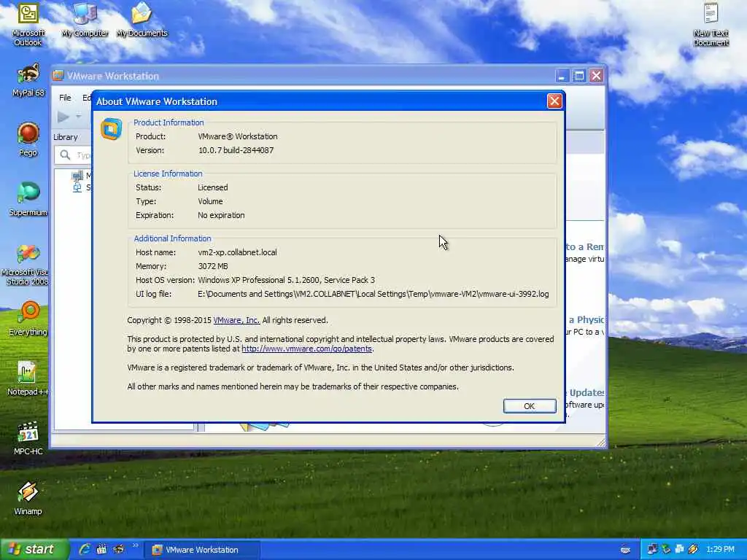This screenshot has width=747, height=560.
Task: Maximize the VMware Workstation window
Action: click(578, 76)
